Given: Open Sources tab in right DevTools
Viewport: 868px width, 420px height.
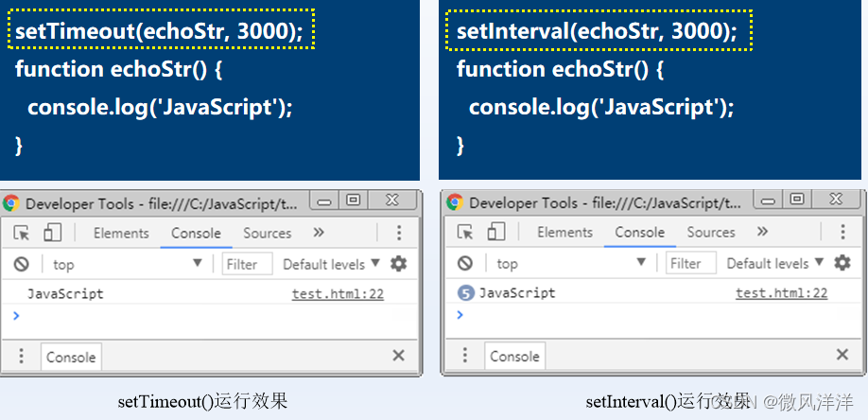Looking at the screenshot, I should [711, 232].
